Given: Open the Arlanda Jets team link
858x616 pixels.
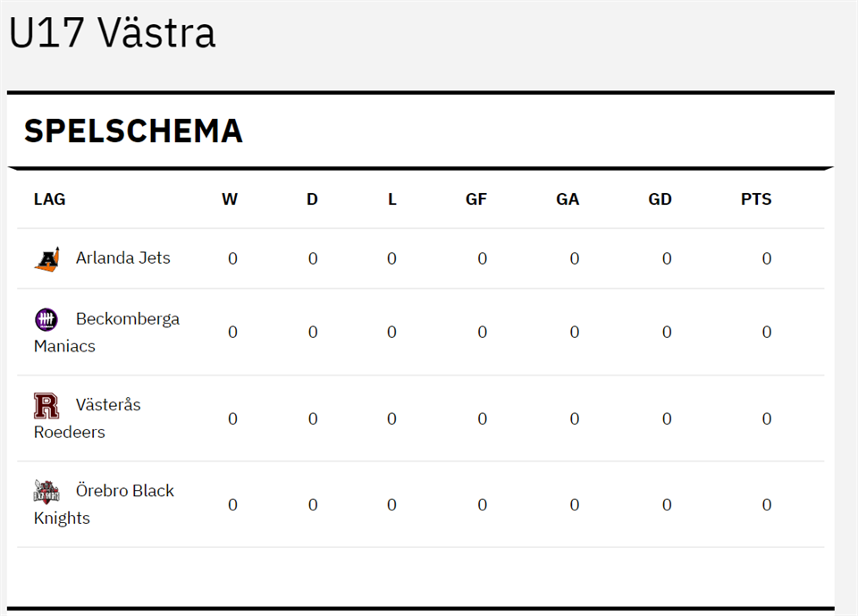Looking at the screenshot, I should click(122, 258).
